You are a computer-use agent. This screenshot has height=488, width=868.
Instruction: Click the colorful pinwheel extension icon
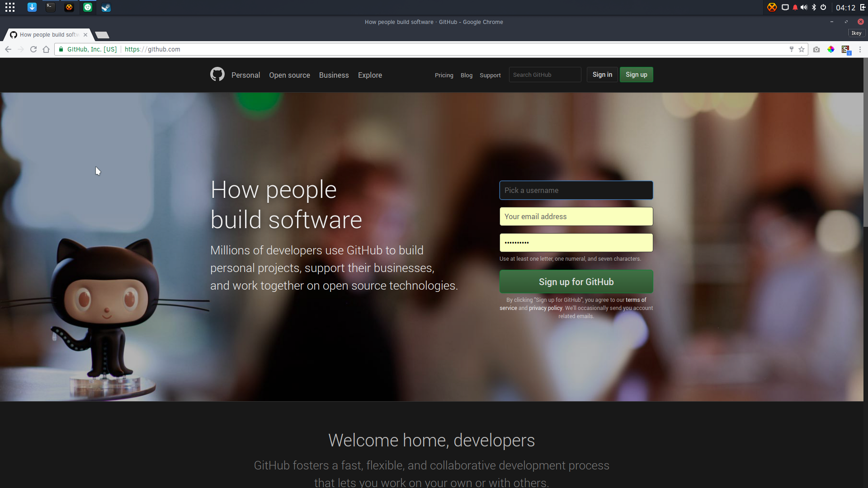click(831, 49)
